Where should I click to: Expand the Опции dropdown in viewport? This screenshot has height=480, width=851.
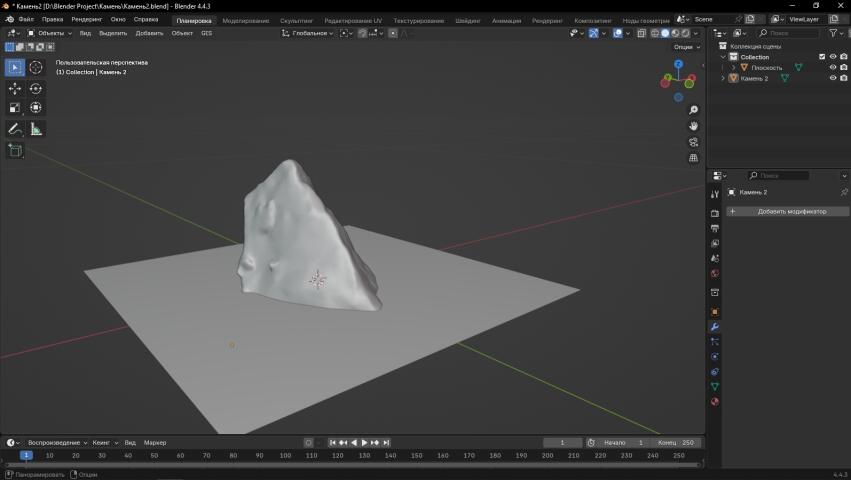[687, 47]
